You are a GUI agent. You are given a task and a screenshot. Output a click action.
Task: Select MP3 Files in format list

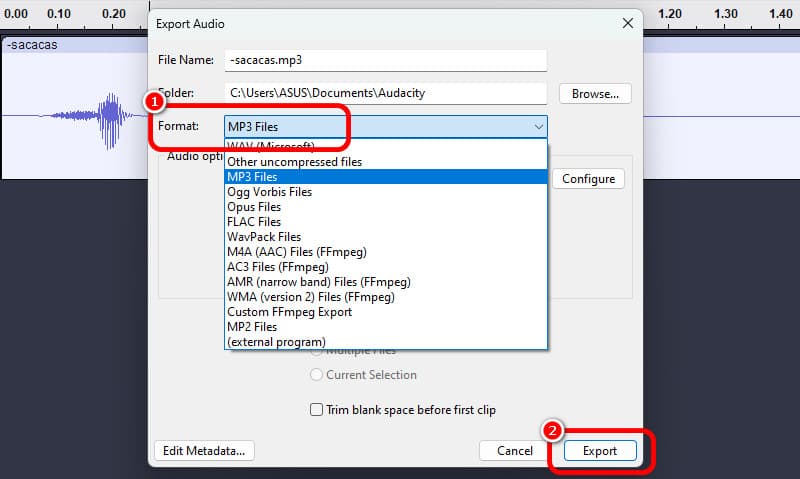tap(386, 177)
